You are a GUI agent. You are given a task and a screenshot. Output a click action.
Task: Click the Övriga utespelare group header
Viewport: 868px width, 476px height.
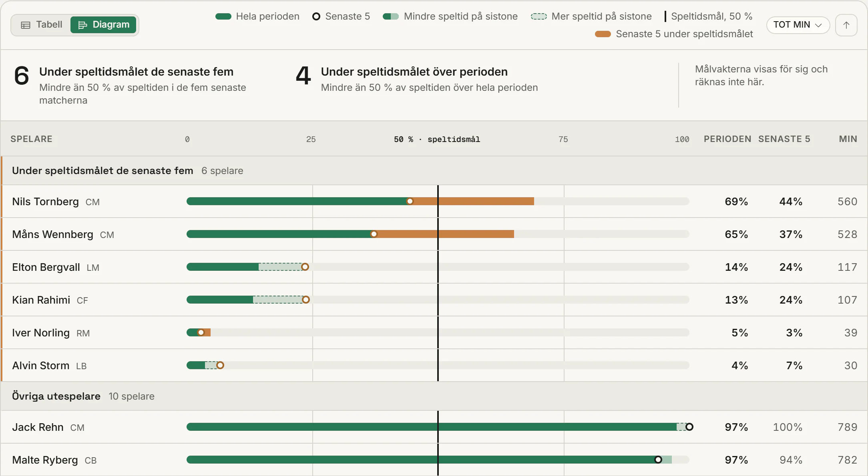coord(434,396)
